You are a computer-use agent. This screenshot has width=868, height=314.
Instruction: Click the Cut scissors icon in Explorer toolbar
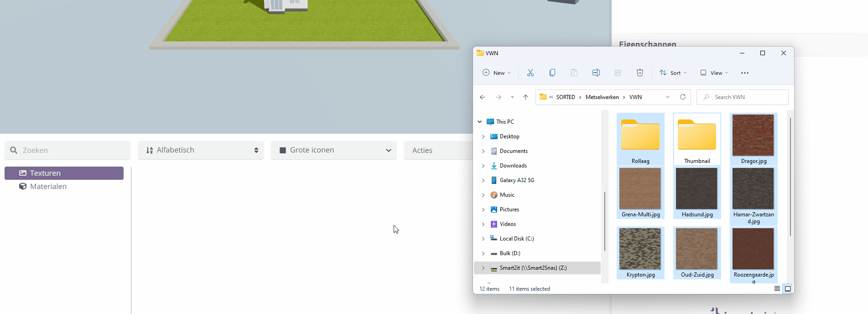coord(530,73)
